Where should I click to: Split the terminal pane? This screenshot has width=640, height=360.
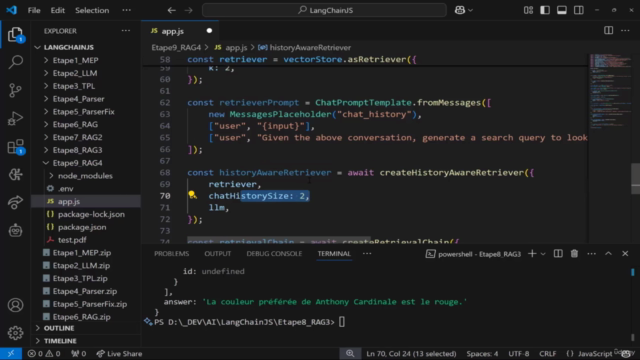pos(558,253)
